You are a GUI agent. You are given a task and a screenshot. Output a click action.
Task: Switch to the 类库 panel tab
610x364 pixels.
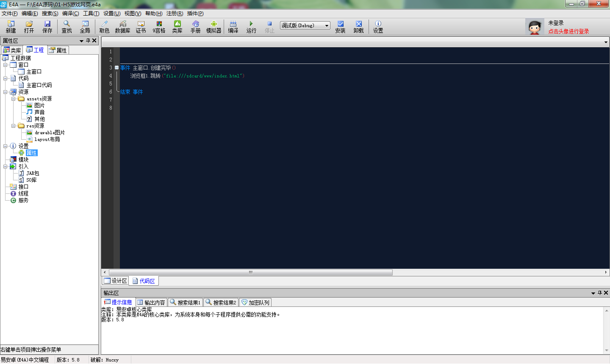pyautogui.click(x=12, y=50)
